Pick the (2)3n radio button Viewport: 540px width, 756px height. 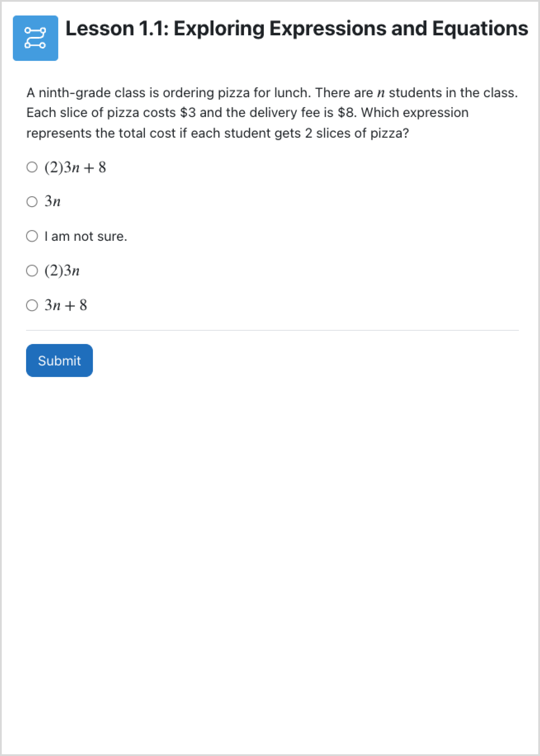click(32, 271)
